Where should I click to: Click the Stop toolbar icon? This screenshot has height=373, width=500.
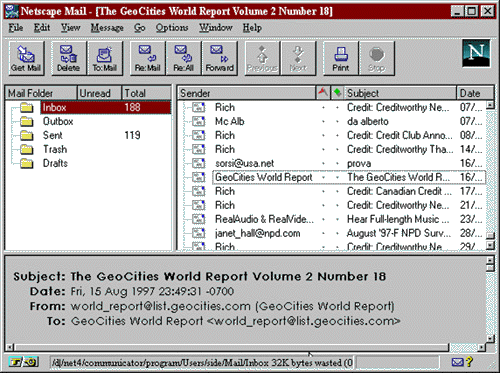(x=377, y=58)
